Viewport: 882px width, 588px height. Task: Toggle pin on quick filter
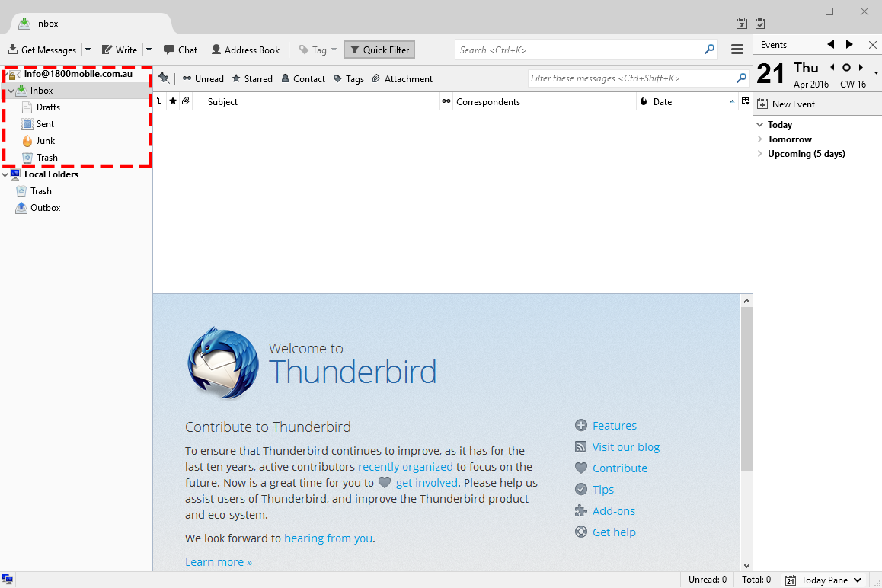click(165, 78)
